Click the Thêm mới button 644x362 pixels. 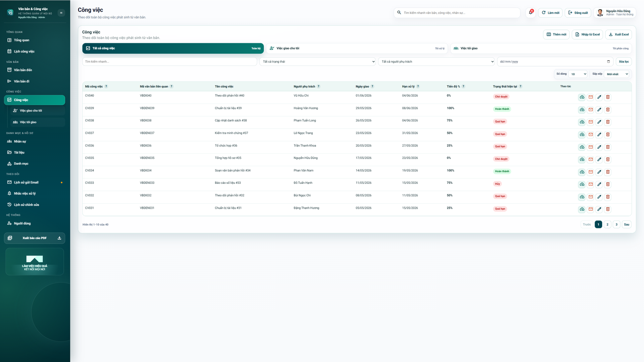(556, 34)
